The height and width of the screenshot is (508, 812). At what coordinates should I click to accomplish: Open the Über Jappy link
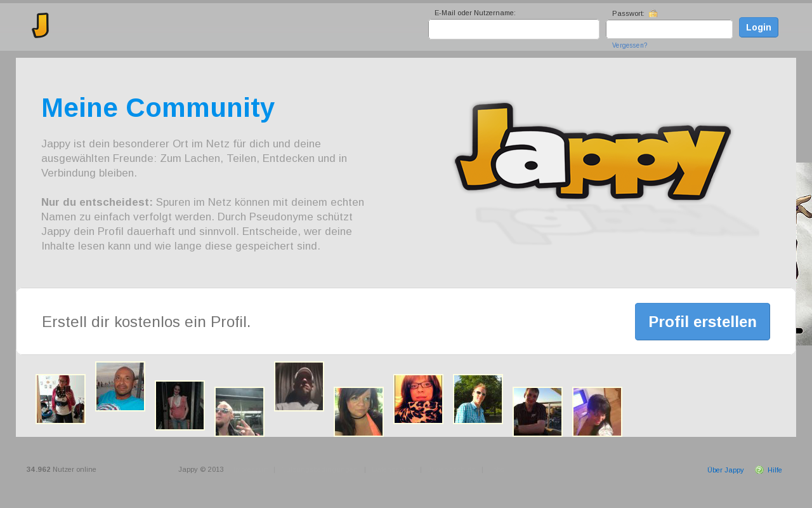tap(725, 470)
